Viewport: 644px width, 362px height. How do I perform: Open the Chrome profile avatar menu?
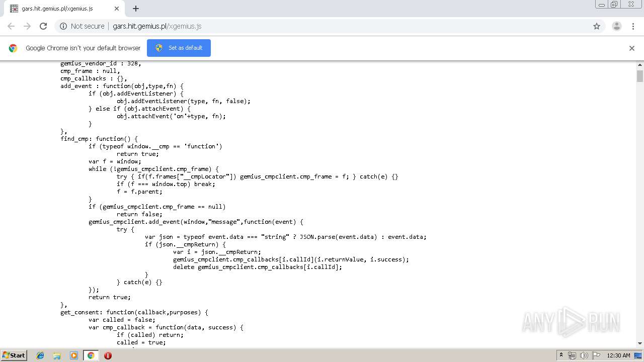point(616,26)
